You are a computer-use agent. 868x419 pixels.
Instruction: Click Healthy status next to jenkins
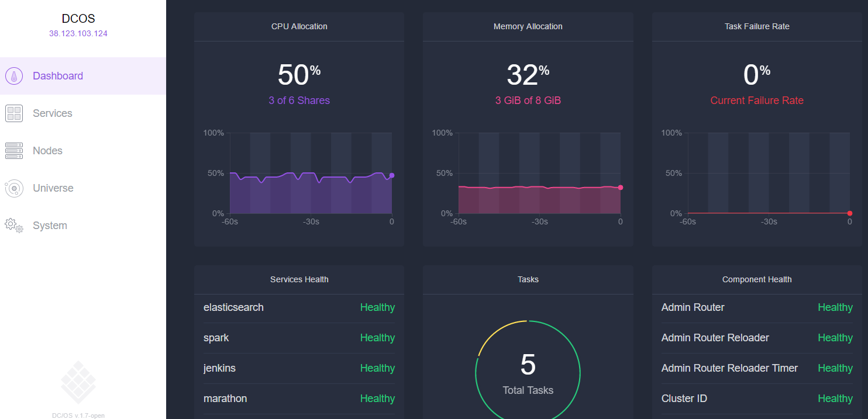pos(377,368)
